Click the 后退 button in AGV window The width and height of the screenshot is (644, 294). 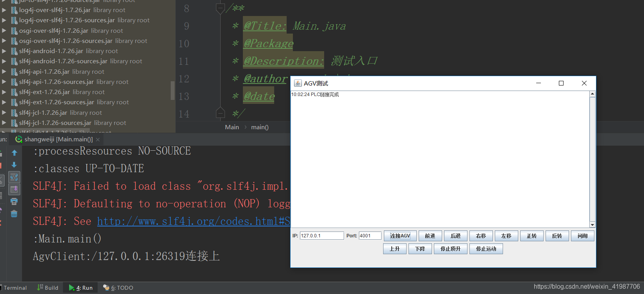click(x=456, y=236)
